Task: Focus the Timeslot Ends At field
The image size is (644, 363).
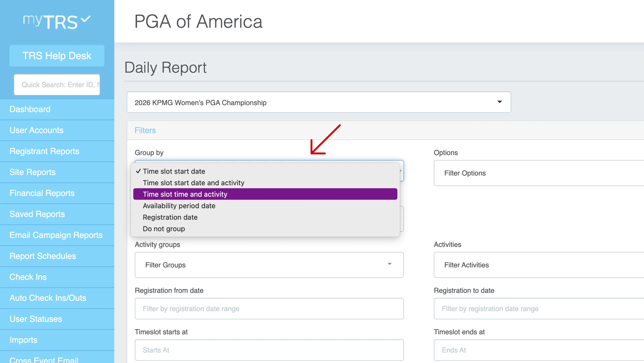Action: tap(539, 350)
